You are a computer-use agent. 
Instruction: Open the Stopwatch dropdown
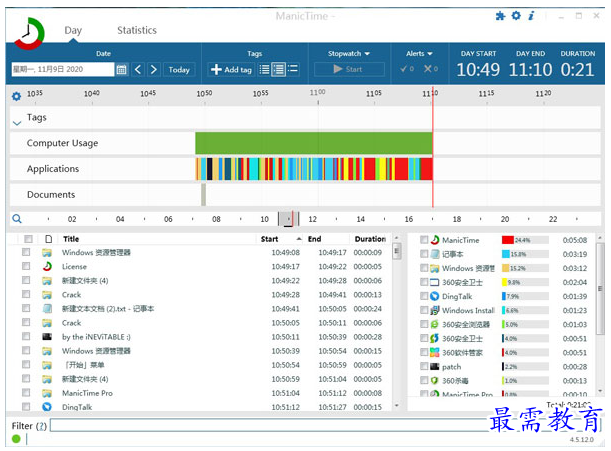coord(349,53)
